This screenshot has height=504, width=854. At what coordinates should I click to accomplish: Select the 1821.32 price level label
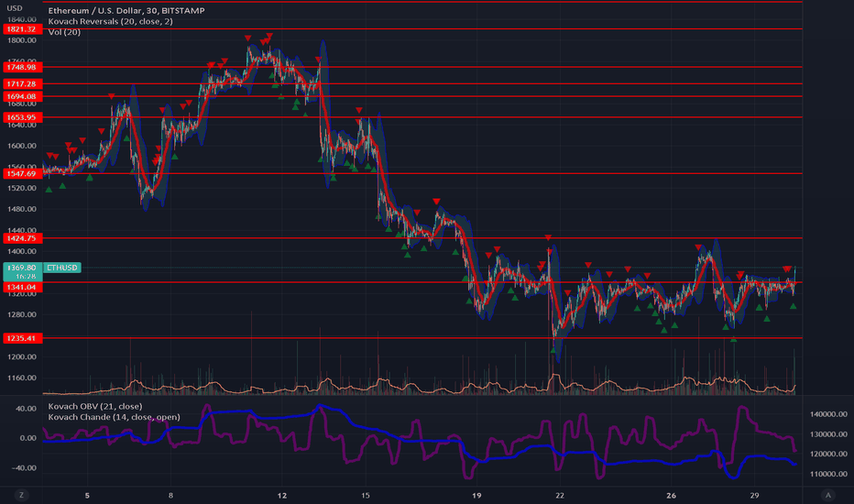tap(22, 29)
